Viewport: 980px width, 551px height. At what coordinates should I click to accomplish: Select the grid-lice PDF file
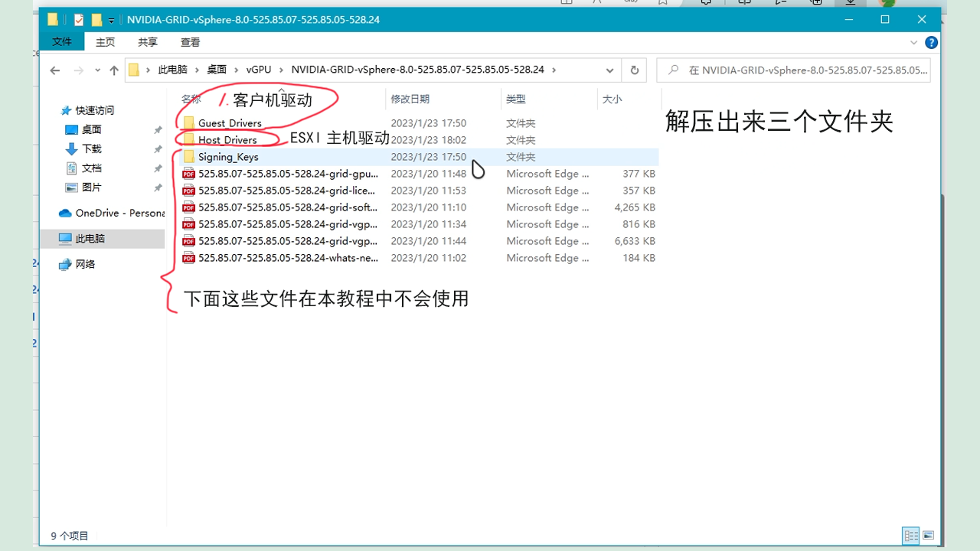pos(288,191)
